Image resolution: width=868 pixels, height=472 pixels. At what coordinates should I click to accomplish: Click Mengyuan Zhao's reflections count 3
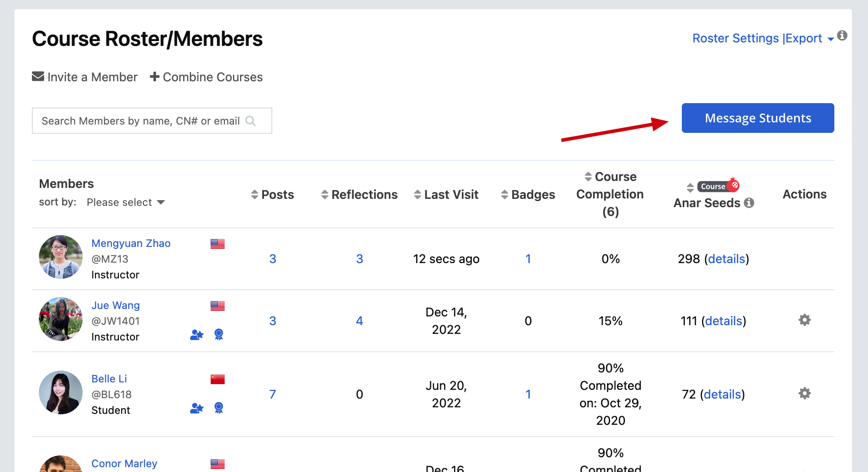360,259
